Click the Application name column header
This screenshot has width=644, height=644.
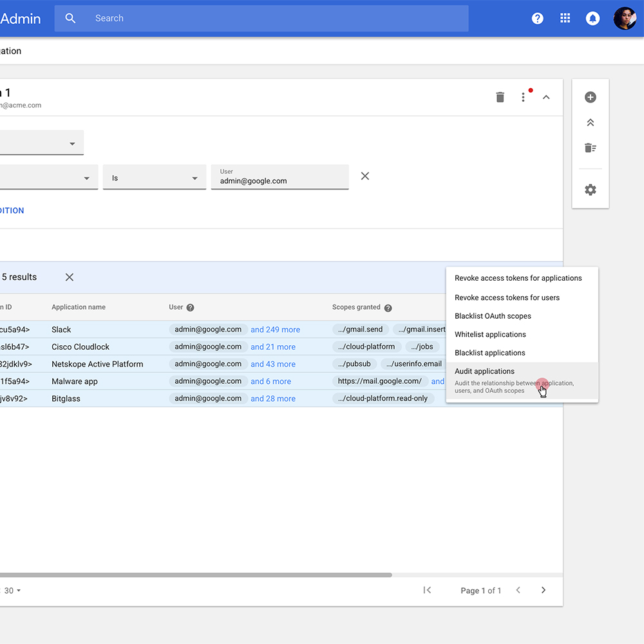tap(79, 307)
